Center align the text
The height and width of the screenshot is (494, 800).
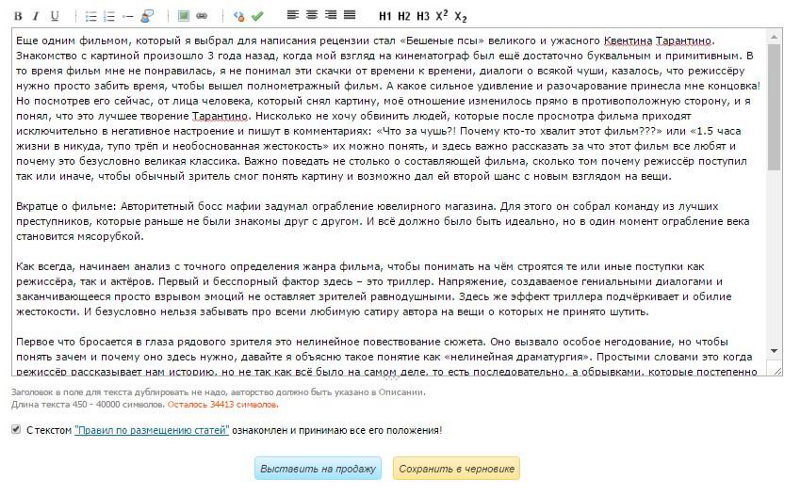(312, 16)
